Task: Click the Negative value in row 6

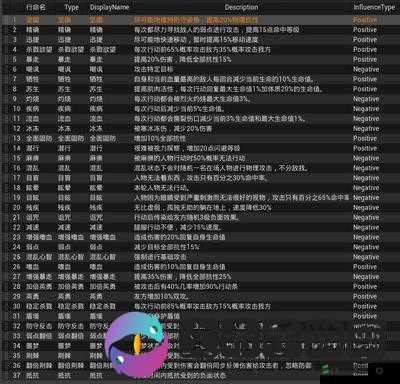Action: (366, 69)
